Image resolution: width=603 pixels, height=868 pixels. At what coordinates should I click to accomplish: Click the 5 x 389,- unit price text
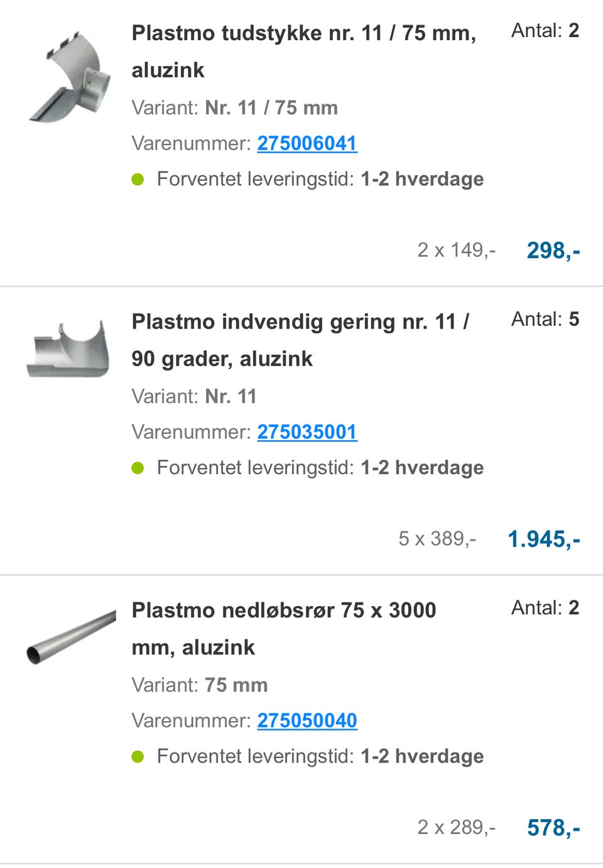click(x=437, y=538)
